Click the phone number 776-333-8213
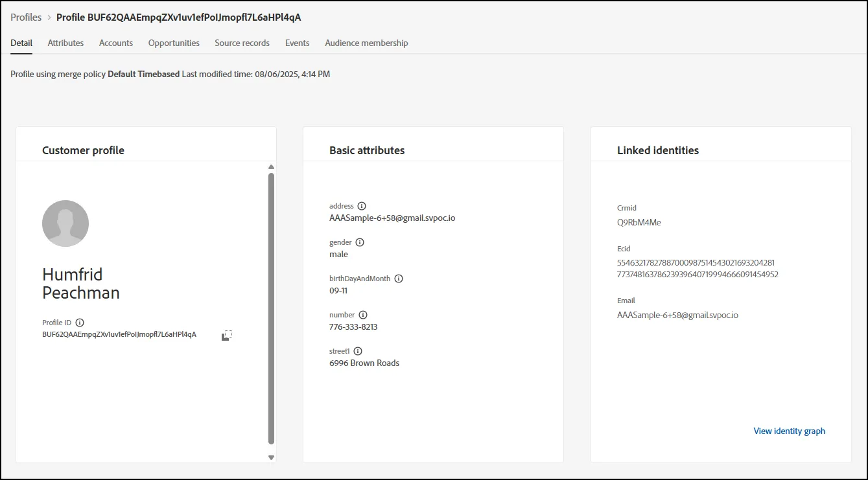Viewport: 868px width, 480px height. 353,326
